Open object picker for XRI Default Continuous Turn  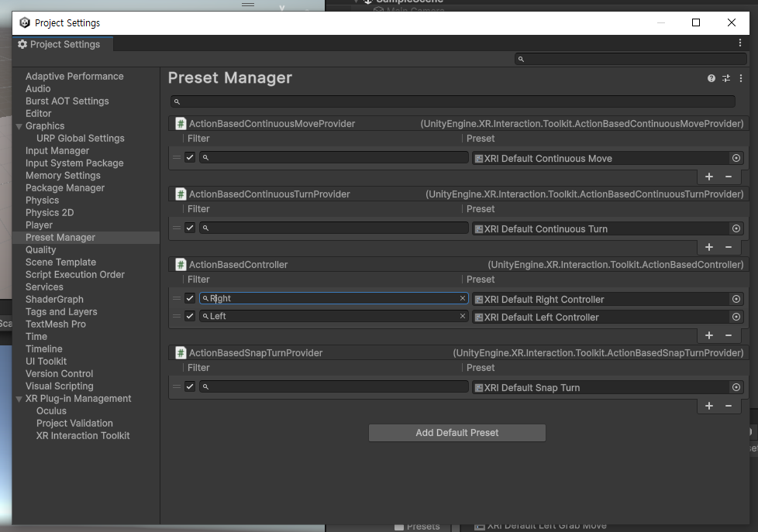click(736, 228)
